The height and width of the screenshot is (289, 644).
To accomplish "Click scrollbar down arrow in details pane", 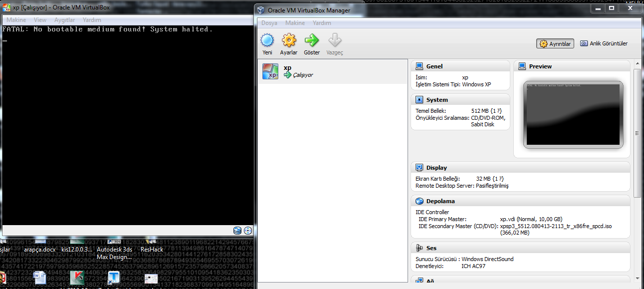I will click(638, 278).
